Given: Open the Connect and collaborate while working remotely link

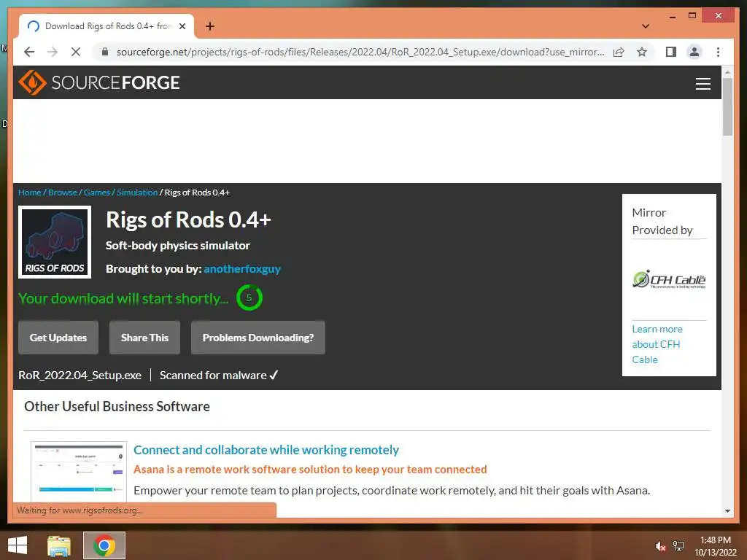Looking at the screenshot, I should (266, 450).
